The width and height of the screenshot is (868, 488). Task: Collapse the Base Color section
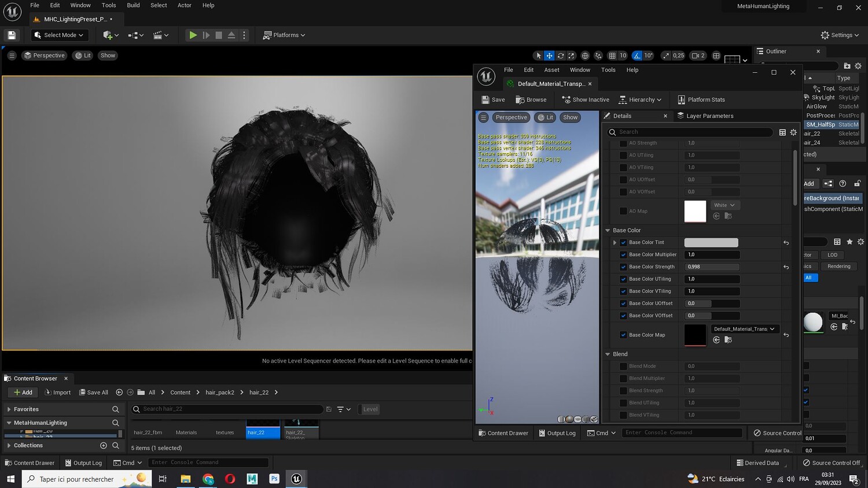tap(608, 230)
